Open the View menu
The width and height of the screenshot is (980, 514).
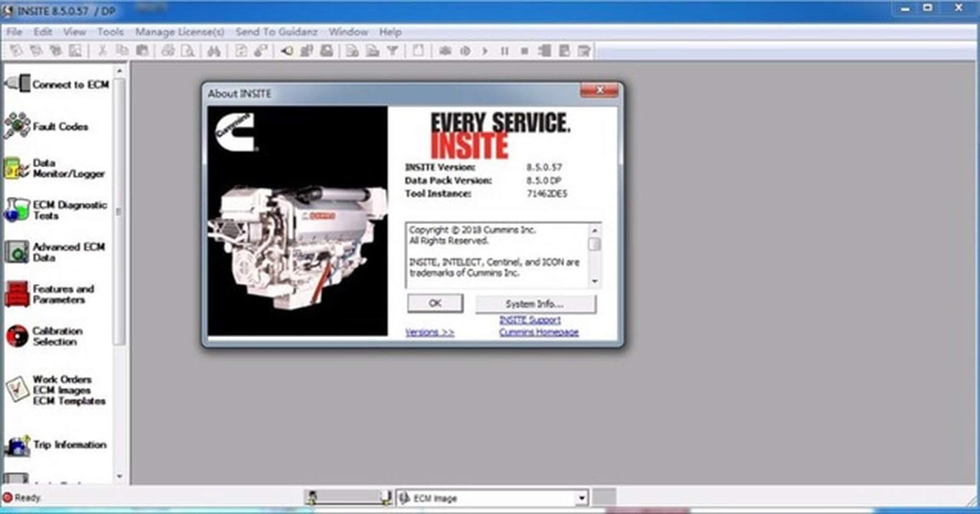tap(74, 32)
